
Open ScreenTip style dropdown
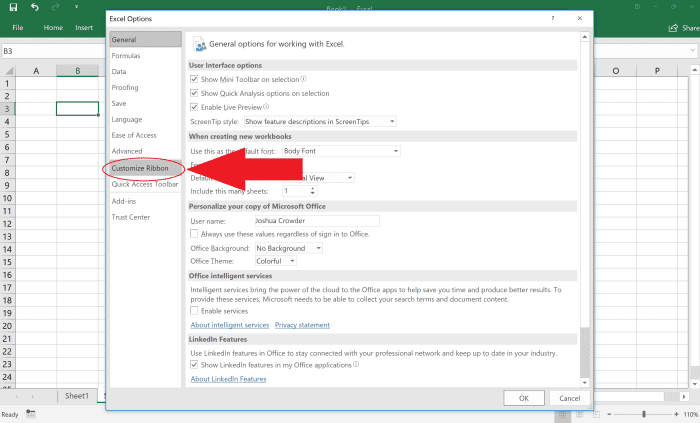[320, 121]
